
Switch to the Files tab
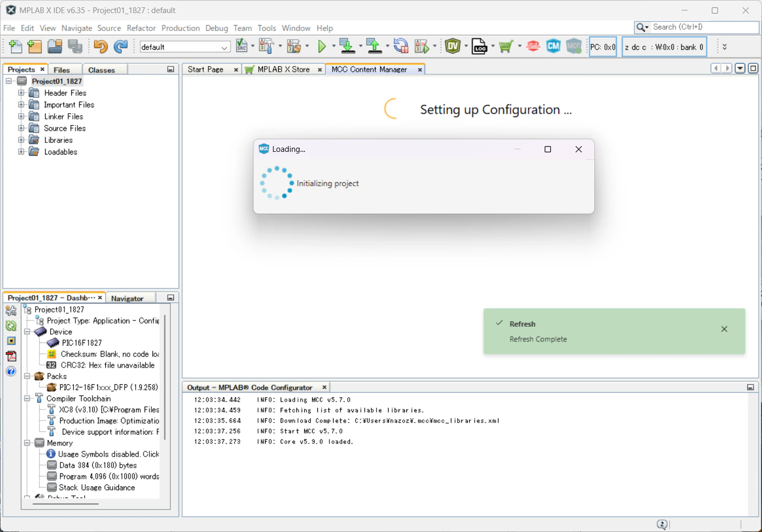pos(62,70)
